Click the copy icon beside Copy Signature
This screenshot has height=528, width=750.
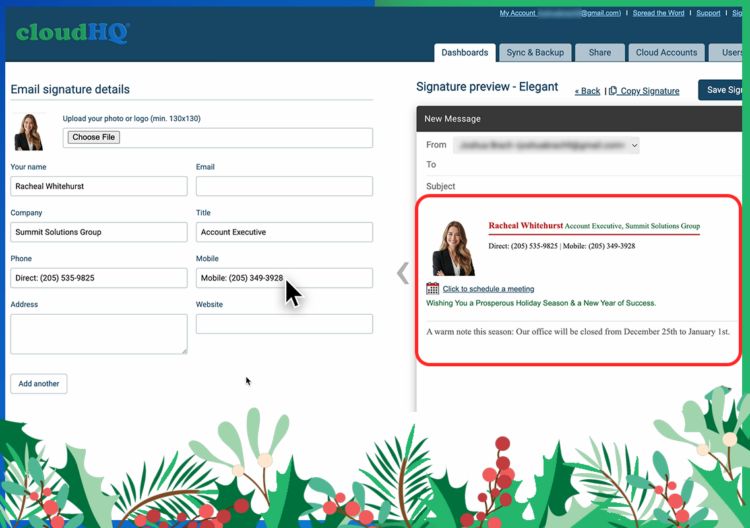(x=613, y=91)
